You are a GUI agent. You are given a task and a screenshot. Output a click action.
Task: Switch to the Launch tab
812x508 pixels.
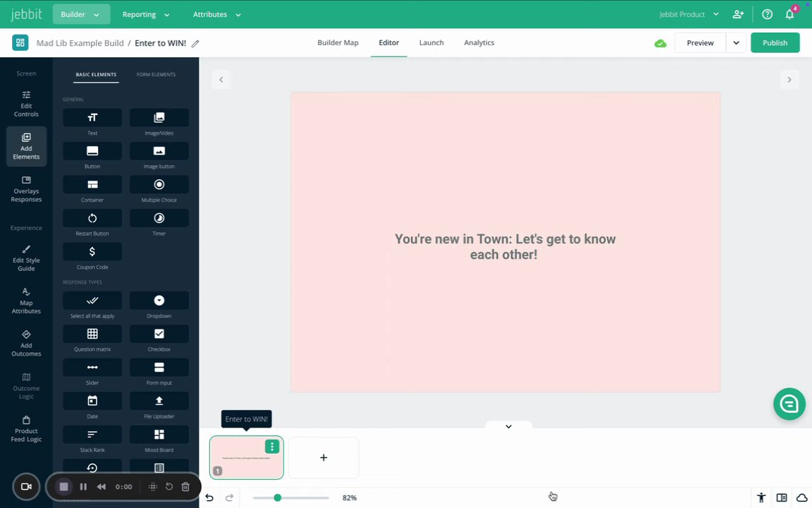coord(431,43)
